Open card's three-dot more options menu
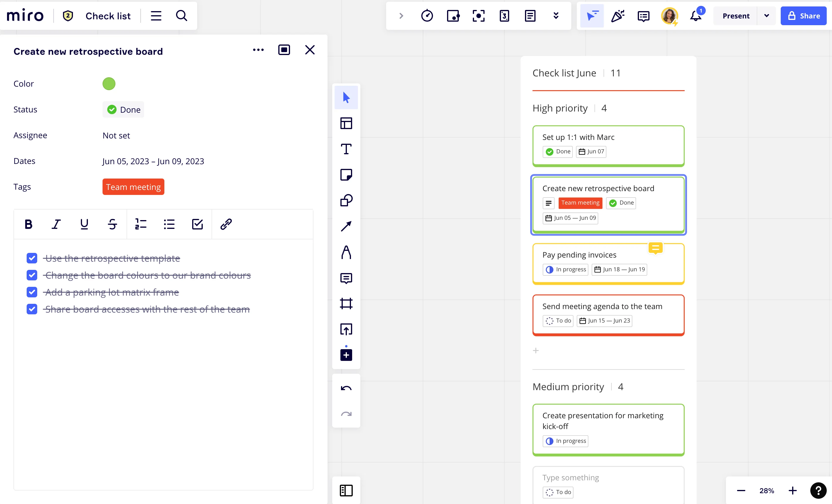 tap(258, 50)
